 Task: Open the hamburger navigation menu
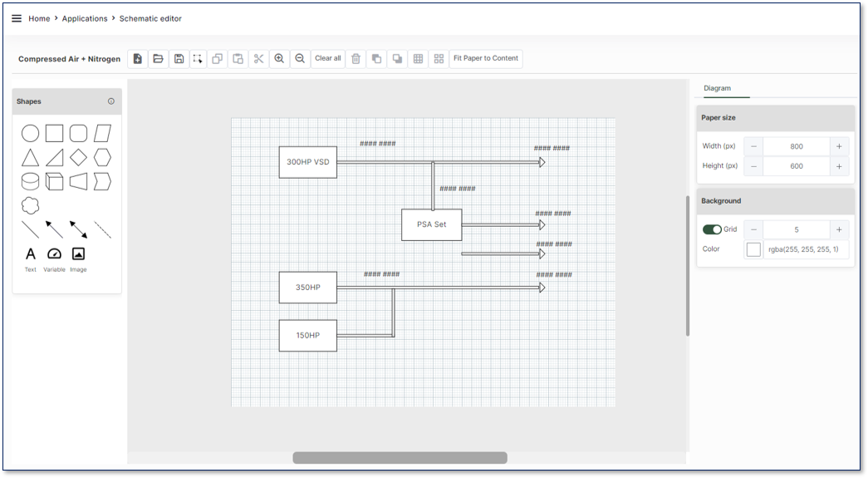(x=17, y=18)
